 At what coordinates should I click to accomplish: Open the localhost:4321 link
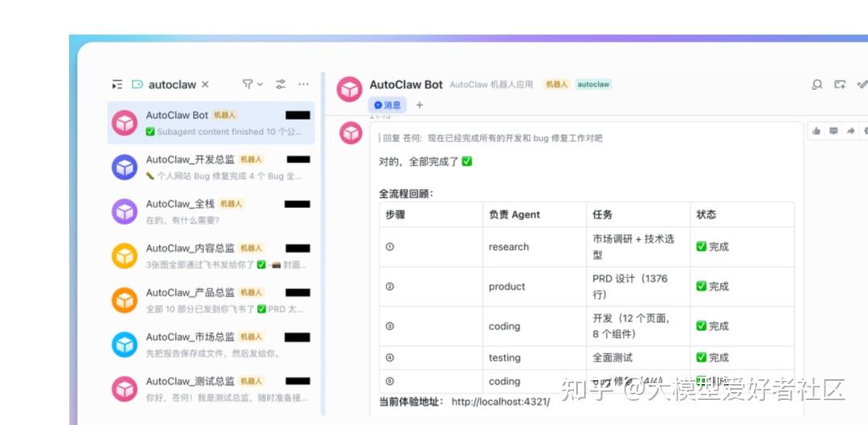coord(501,402)
